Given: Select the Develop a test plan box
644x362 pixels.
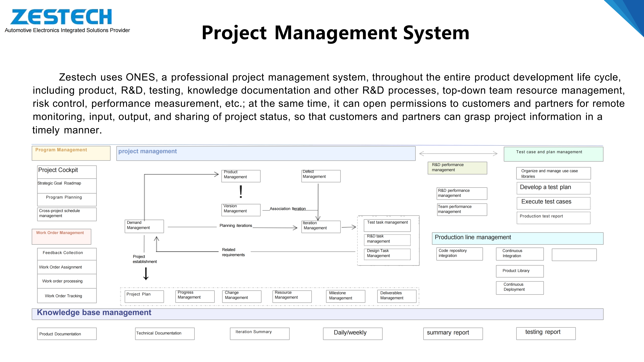Looking at the screenshot, I should click(x=553, y=188).
